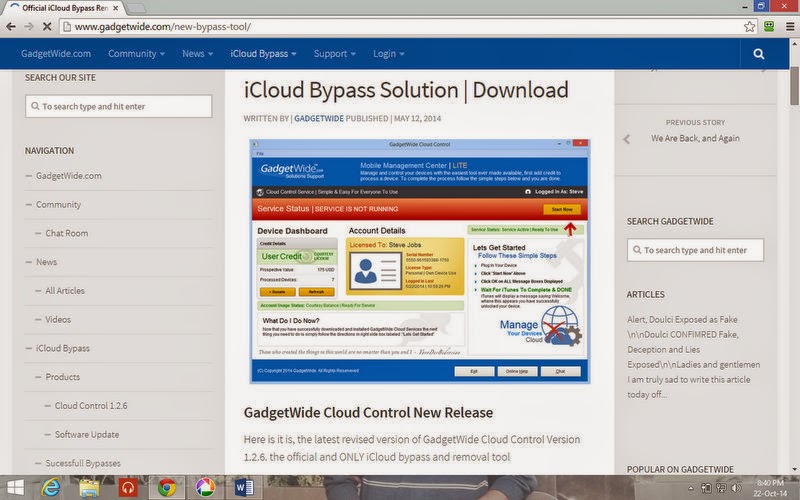Open Sucessfull Bypasses sidebar link

(x=83, y=463)
